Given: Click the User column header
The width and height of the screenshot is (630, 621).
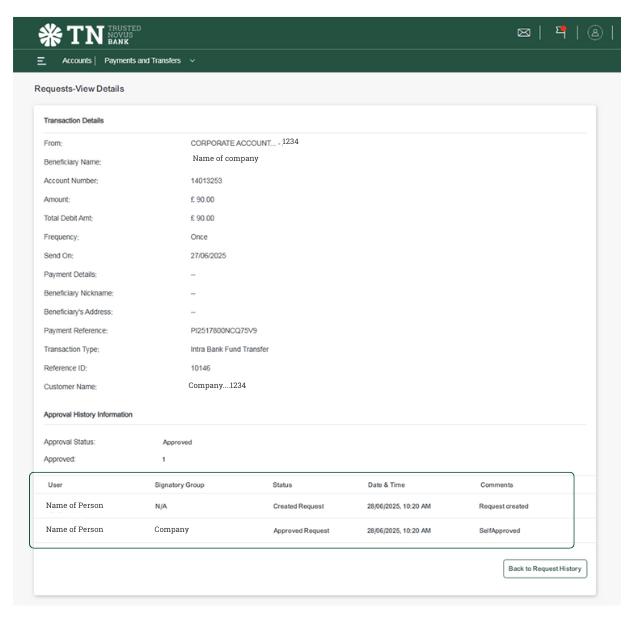Looking at the screenshot, I should [55, 484].
